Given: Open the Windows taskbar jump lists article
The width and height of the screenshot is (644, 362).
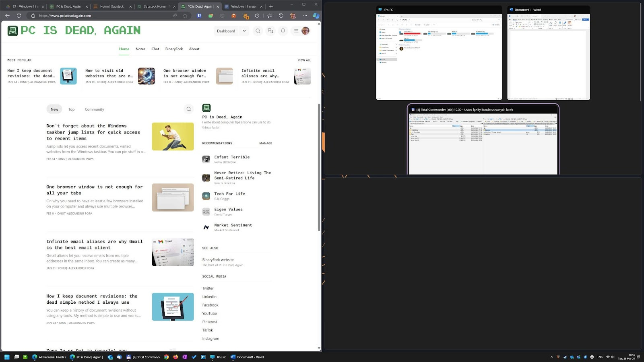Looking at the screenshot, I should (93, 132).
